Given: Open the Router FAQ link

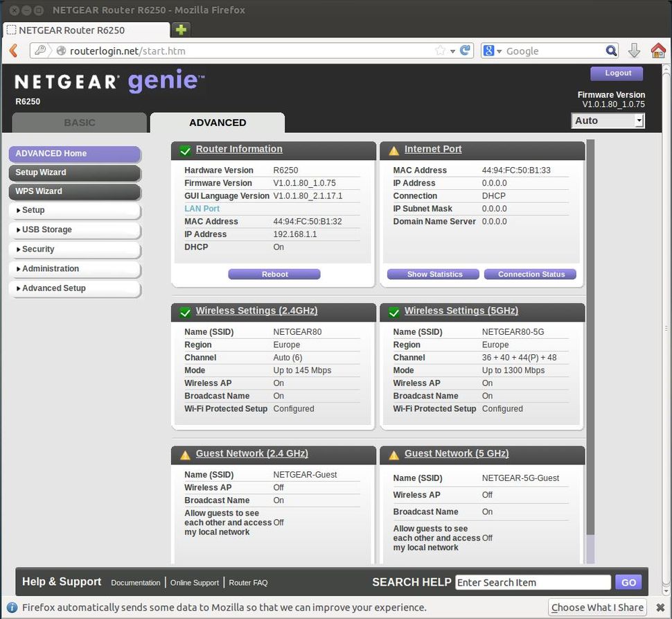Looking at the screenshot, I should pyautogui.click(x=248, y=582).
